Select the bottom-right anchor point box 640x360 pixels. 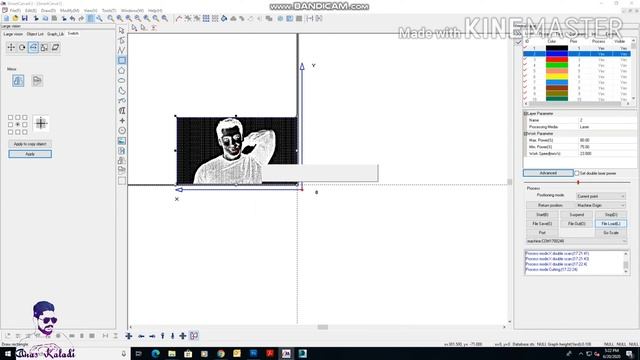[x=25, y=132]
